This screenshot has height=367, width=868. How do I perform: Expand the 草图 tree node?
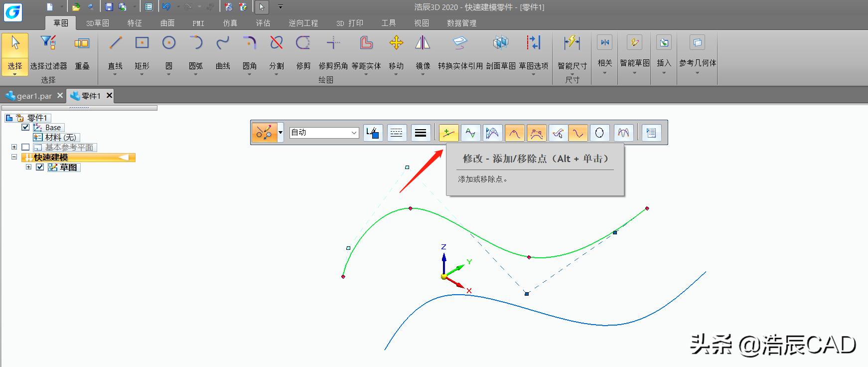coord(28,167)
